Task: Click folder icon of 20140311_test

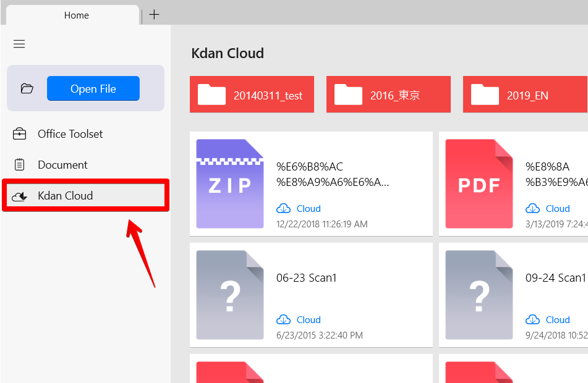Action: (211, 95)
